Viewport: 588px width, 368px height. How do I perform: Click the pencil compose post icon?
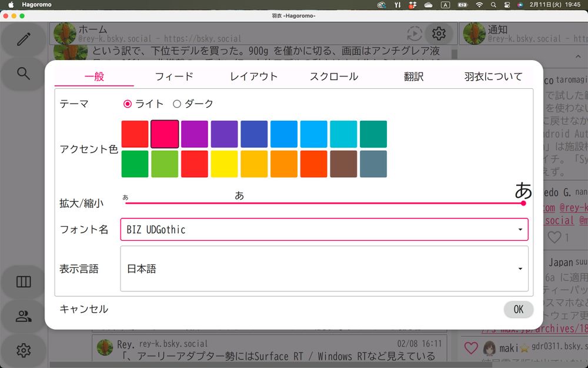tap(24, 39)
